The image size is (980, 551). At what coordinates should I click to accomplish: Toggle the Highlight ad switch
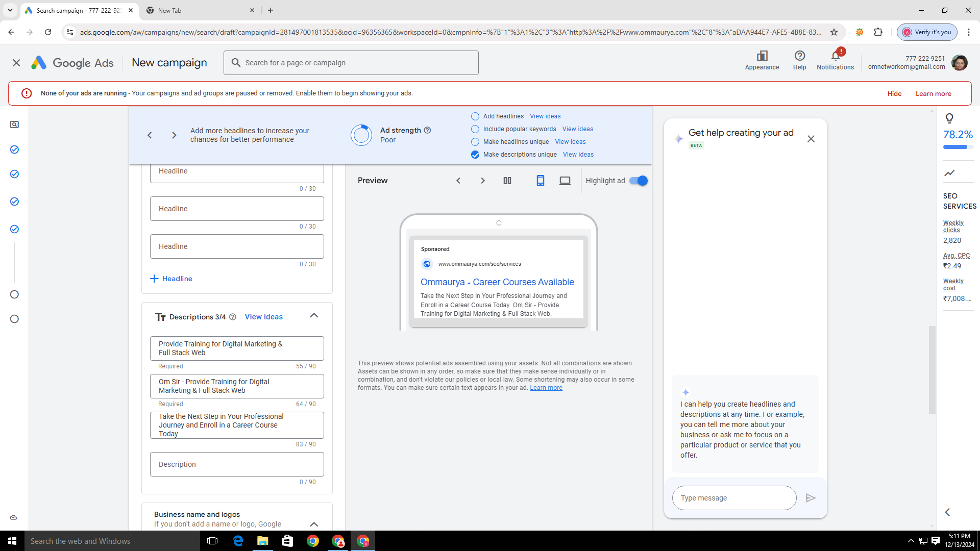(x=639, y=181)
